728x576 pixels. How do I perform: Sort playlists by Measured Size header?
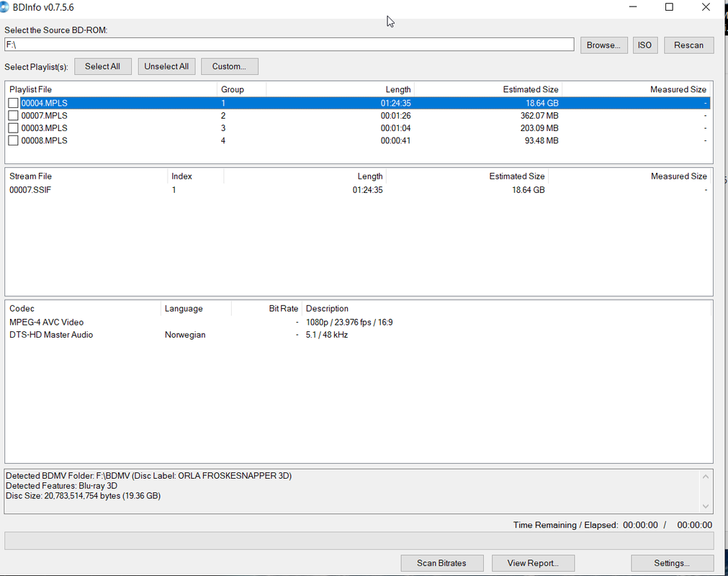click(636, 89)
